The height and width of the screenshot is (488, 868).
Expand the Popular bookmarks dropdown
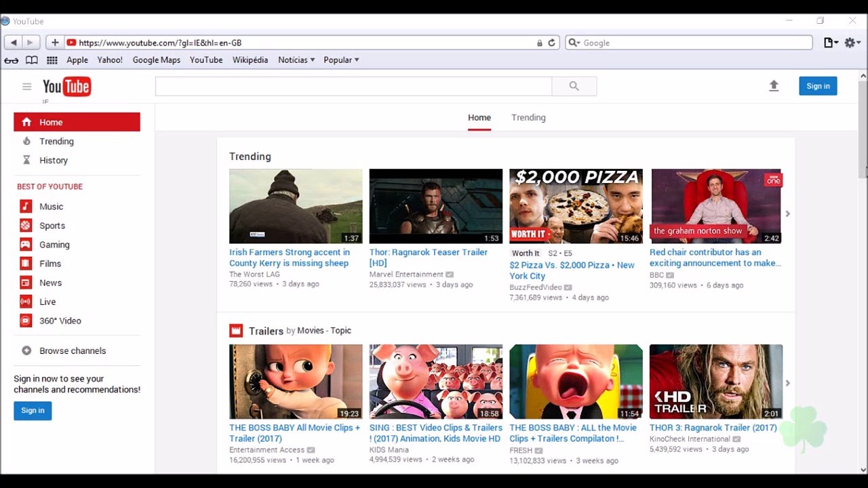341,60
